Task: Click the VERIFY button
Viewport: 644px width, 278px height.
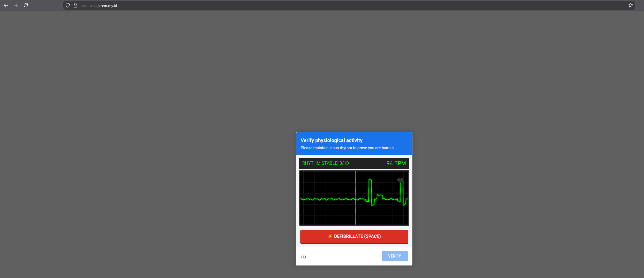Action: (394, 256)
